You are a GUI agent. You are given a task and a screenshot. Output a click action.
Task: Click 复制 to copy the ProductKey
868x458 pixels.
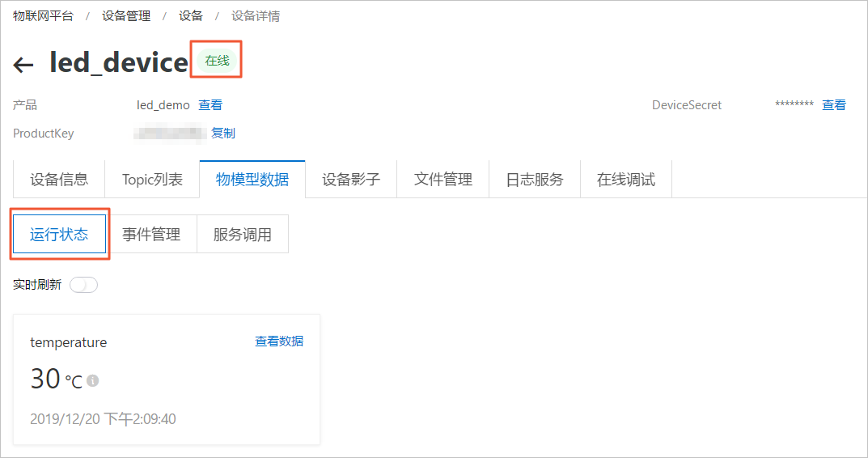223,133
